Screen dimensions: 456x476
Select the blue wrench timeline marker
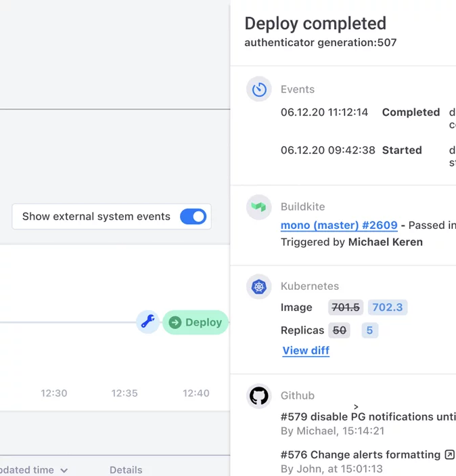coord(147,322)
